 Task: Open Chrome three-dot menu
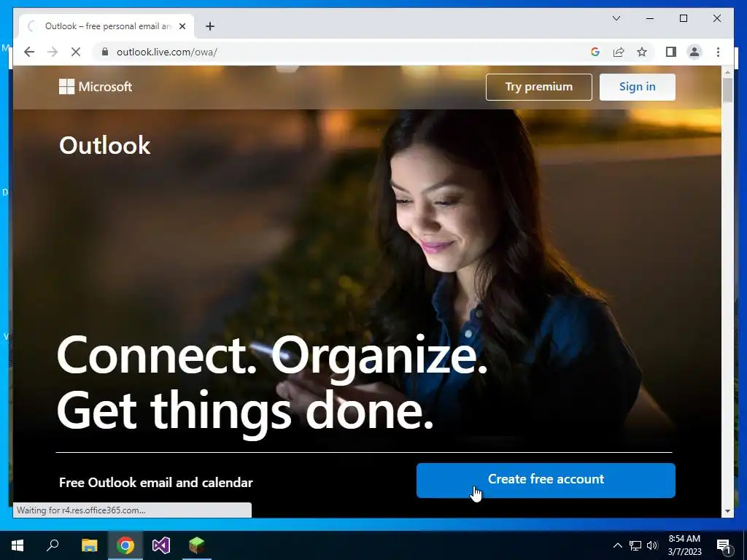[x=718, y=52]
